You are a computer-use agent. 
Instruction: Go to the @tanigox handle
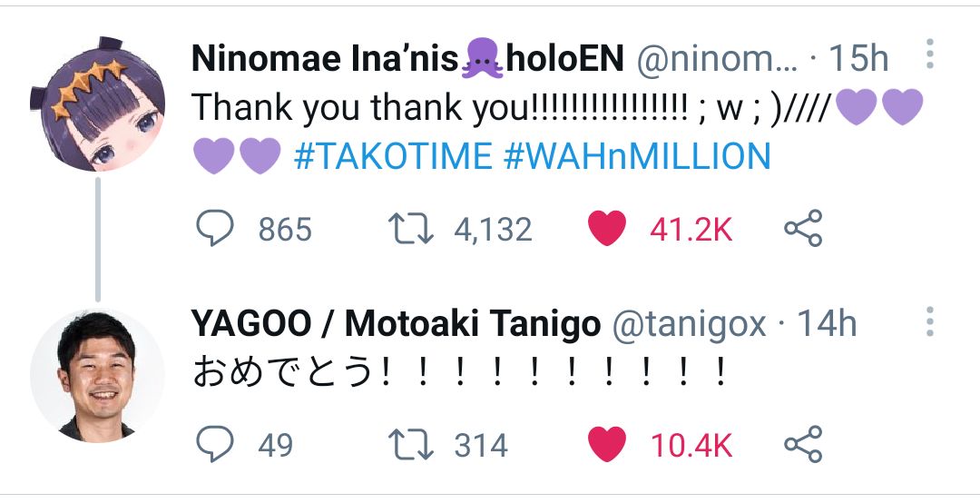point(690,324)
